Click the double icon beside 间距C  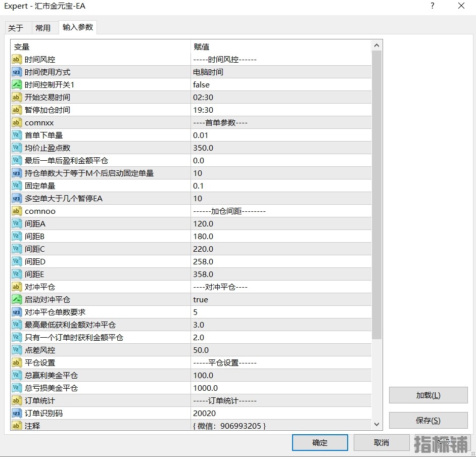pyautogui.click(x=17, y=249)
